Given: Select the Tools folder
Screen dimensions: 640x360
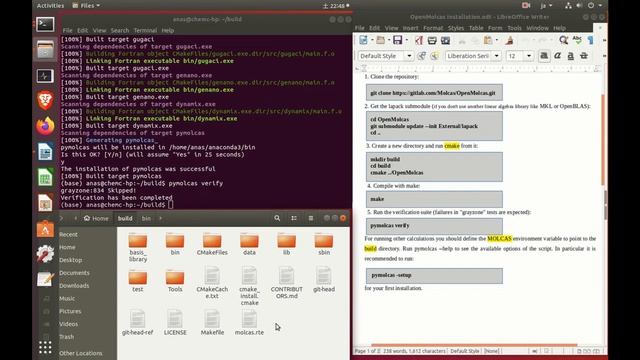Looking at the screenshot, I should click(175, 281).
